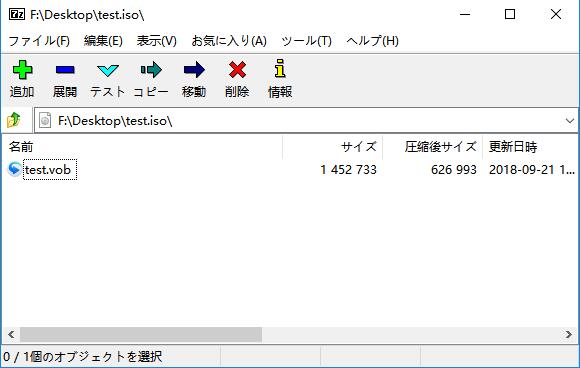Select the test.vob file name

48,170
